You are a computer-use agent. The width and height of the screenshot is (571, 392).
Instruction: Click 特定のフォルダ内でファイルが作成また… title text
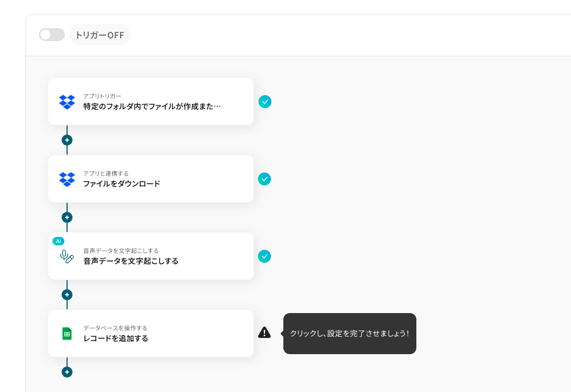152,107
